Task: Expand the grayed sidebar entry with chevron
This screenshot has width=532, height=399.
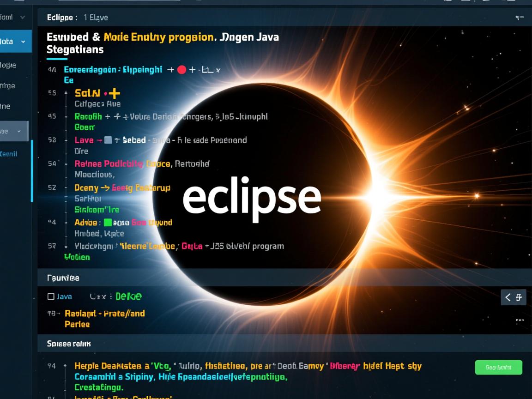Action: (x=18, y=131)
